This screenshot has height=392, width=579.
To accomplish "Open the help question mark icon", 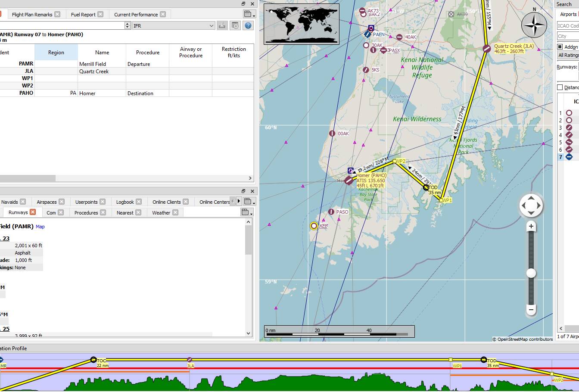I will (x=249, y=25).
